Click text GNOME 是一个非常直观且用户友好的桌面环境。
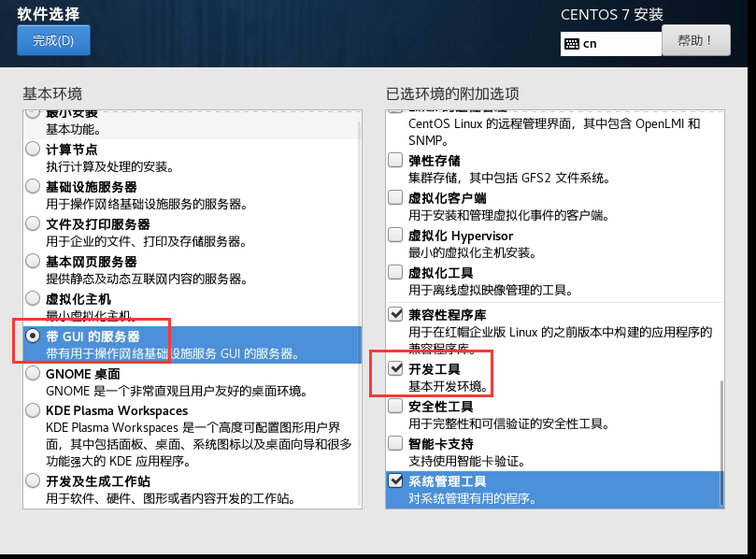Screen dimensions: 756x559 (x=177, y=391)
